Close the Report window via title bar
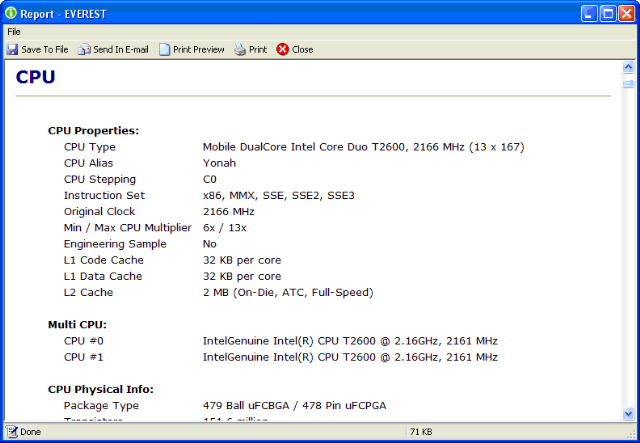 pos(627,13)
